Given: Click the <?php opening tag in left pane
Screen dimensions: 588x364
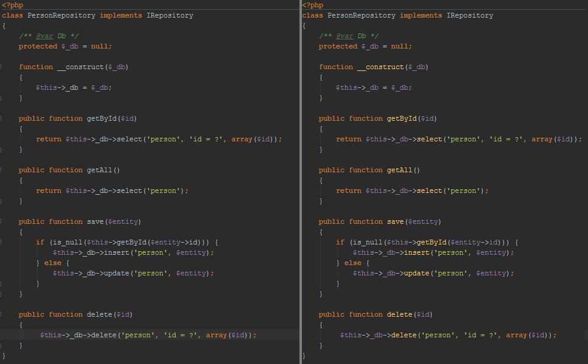Looking at the screenshot, I should tap(12, 5).
